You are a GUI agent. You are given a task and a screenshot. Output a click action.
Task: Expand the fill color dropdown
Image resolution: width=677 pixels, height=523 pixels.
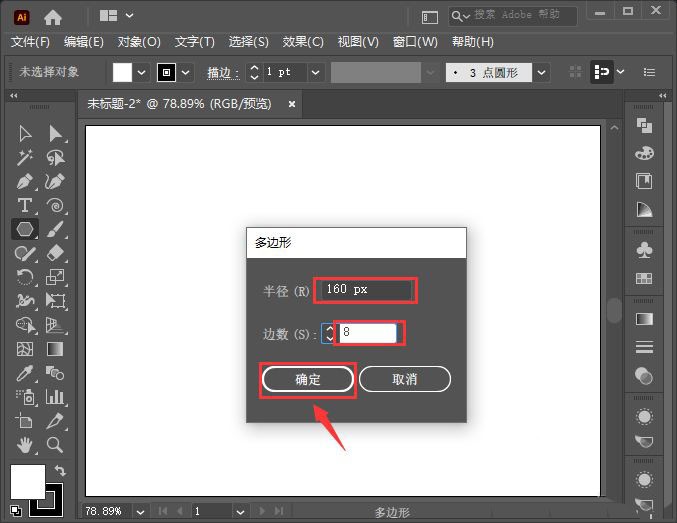(x=141, y=73)
